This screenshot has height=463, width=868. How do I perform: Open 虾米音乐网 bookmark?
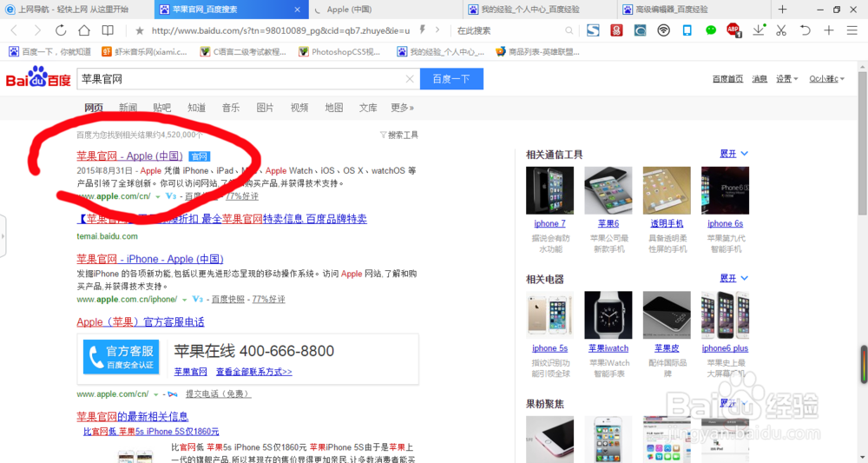coord(145,51)
